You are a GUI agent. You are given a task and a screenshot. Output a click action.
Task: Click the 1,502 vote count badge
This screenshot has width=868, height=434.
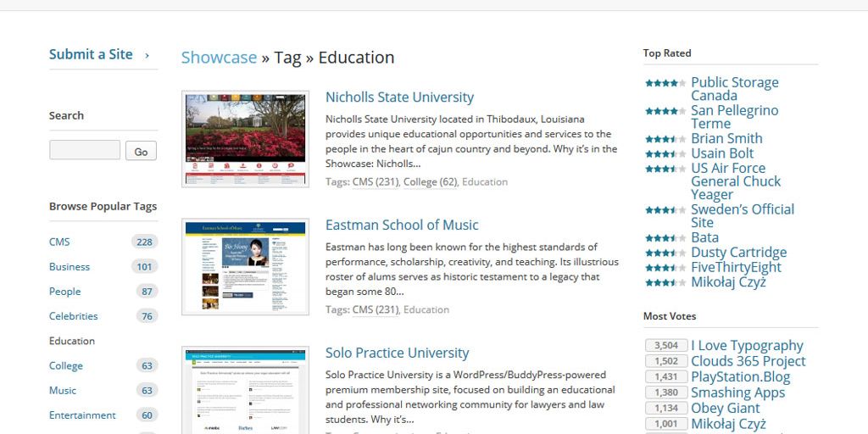[666, 361]
